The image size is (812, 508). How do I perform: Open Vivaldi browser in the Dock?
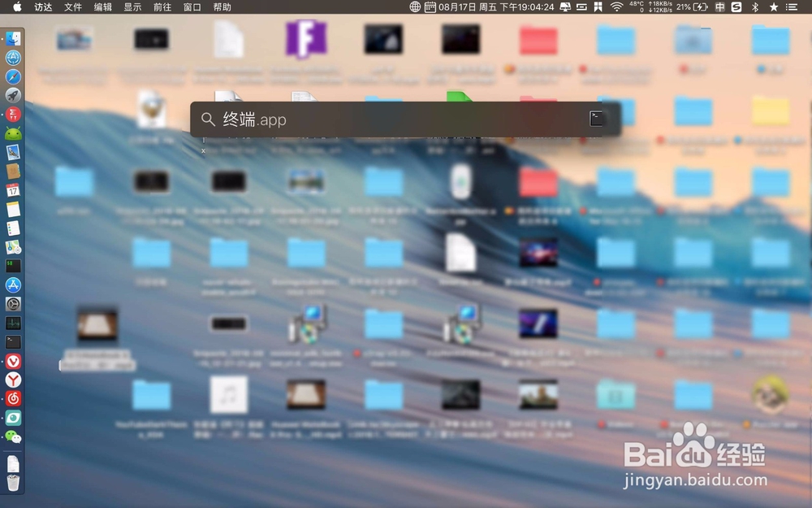13,362
